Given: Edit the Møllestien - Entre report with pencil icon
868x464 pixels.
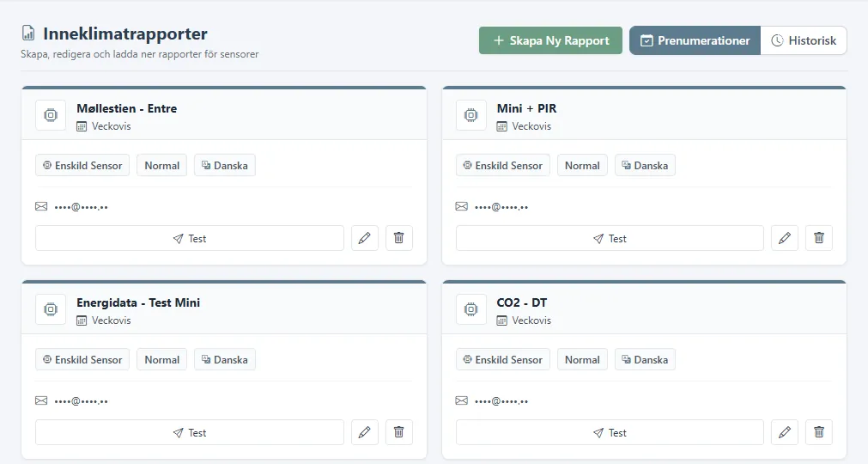Looking at the screenshot, I should click(x=364, y=238).
